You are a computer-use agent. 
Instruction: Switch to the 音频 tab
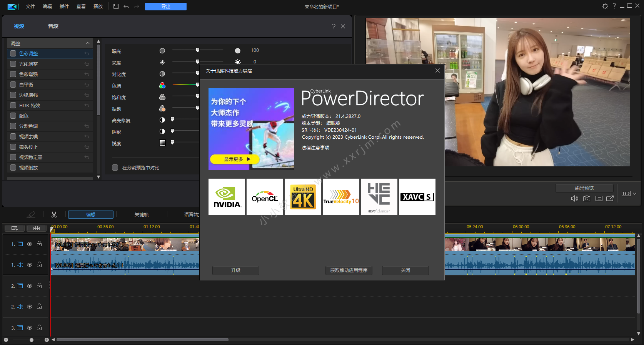[53, 27]
